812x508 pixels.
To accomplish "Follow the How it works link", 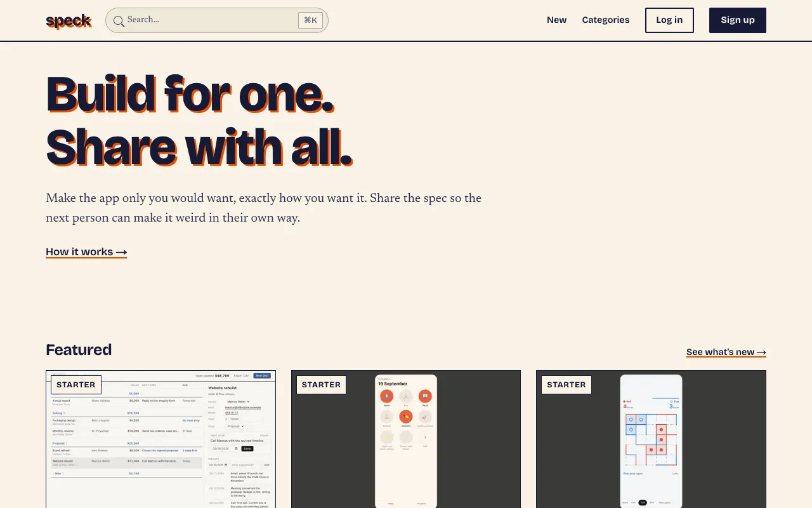I will (x=86, y=252).
